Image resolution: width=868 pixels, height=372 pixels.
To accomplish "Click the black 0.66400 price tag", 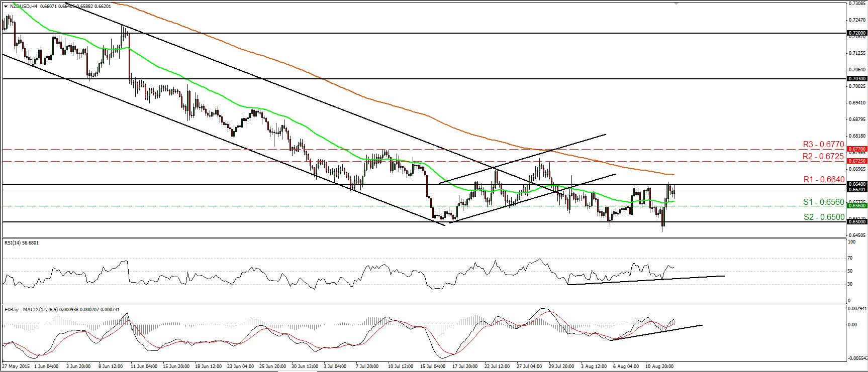I will [857, 184].
